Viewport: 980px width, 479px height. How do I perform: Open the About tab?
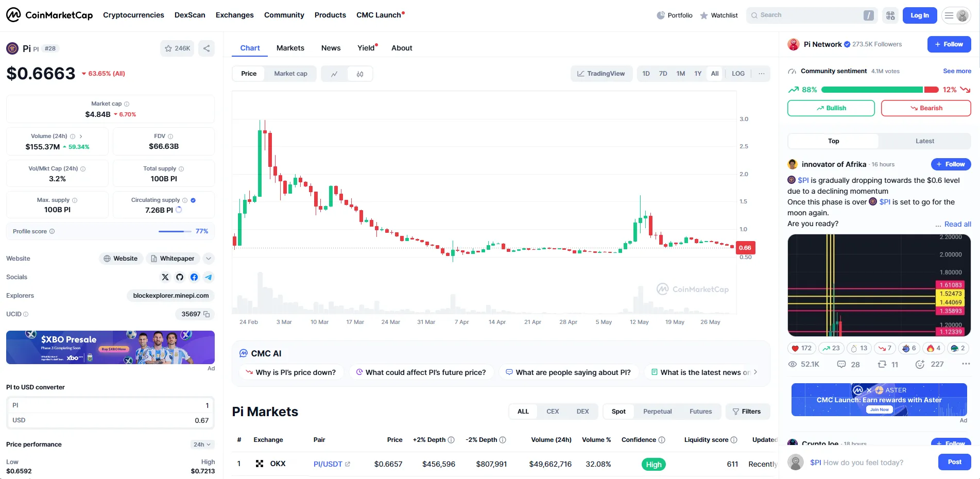tap(402, 48)
